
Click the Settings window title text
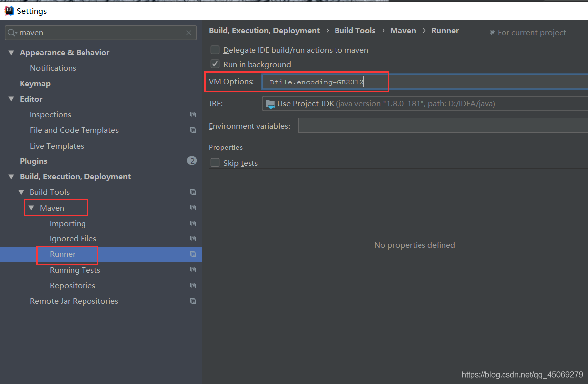(x=32, y=11)
